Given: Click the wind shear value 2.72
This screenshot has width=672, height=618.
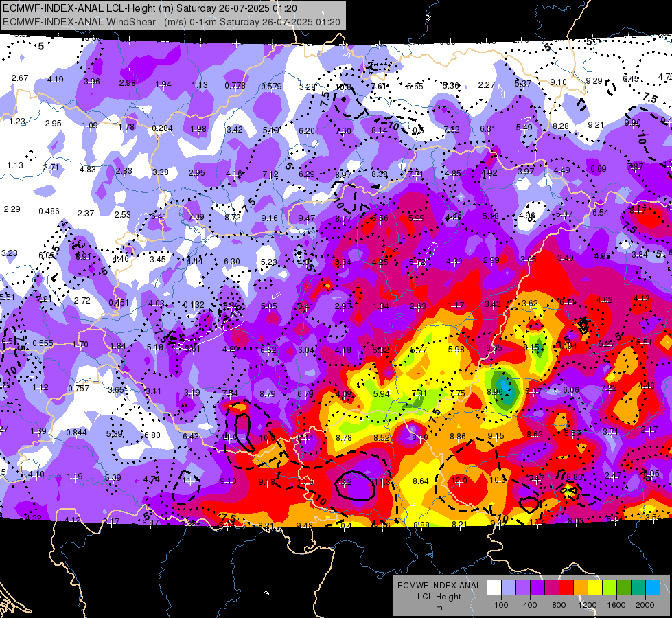Looking at the screenshot, I should (82, 300).
